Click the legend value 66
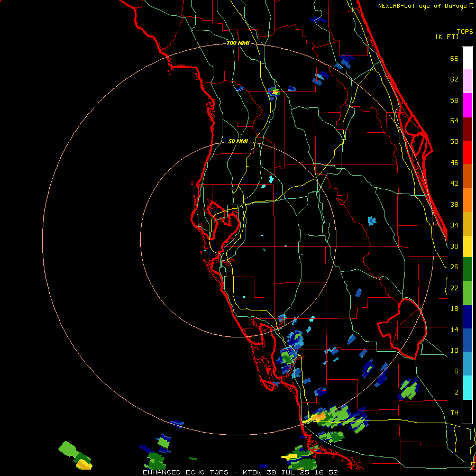 tap(454, 58)
